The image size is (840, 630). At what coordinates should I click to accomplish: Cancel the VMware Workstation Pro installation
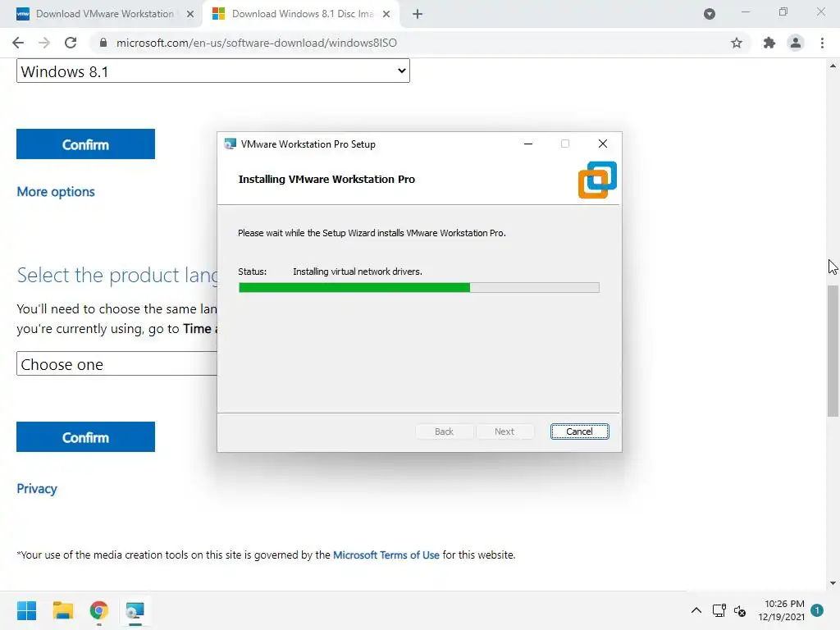580,431
